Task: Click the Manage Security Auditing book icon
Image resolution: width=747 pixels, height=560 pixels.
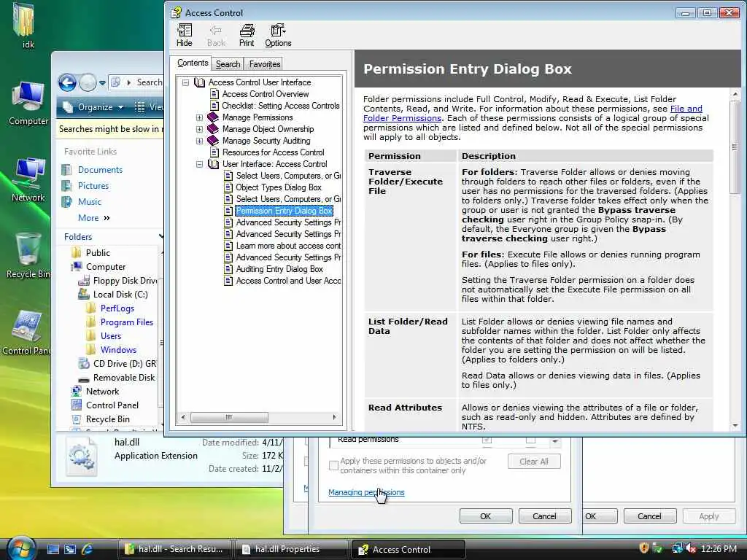Action: pyautogui.click(x=213, y=141)
